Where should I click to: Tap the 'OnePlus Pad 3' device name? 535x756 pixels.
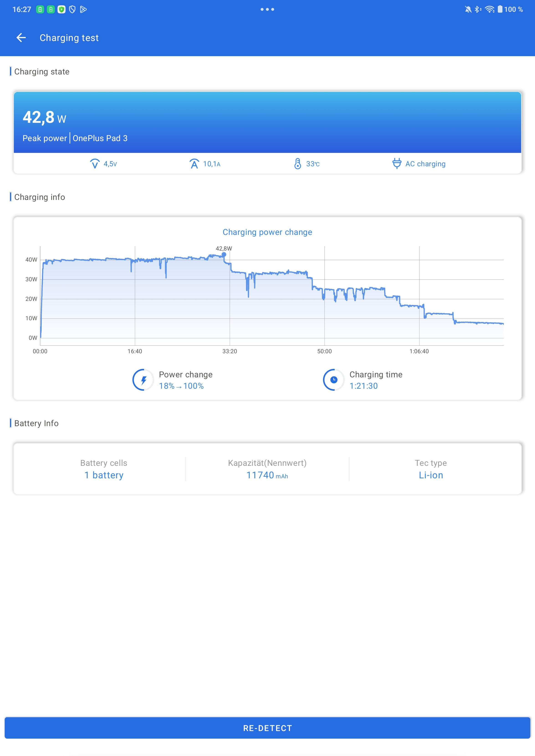(100, 138)
